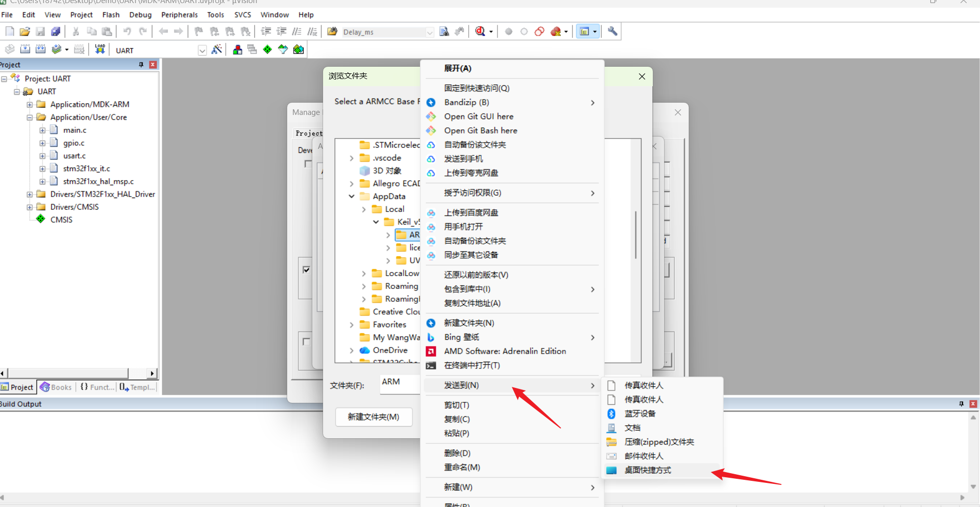Expand the Application/MDK-ARM project group

(x=30, y=104)
